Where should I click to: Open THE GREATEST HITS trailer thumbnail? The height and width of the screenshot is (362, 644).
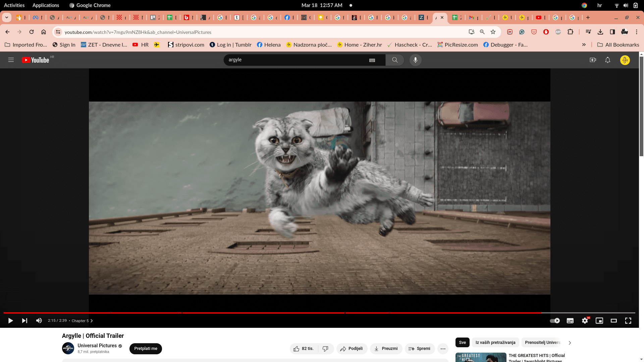click(x=481, y=357)
